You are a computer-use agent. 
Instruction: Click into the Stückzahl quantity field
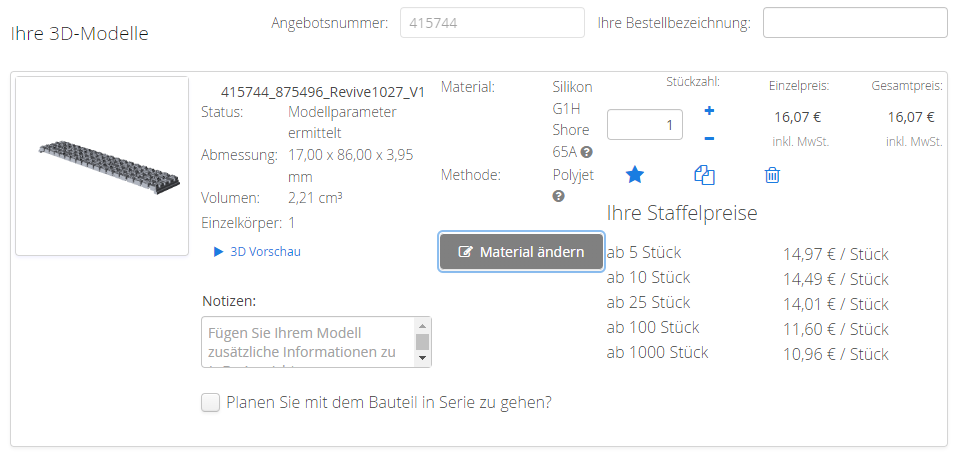click(644, 125)
